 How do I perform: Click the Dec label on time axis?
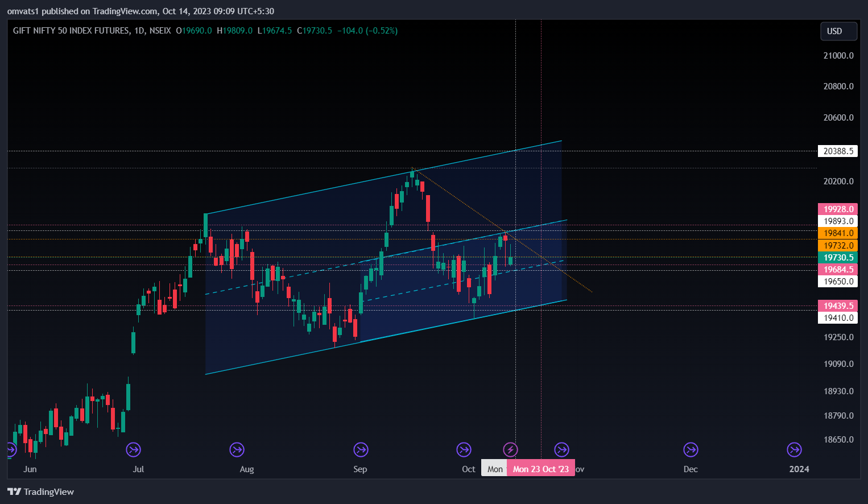click(691, 469)
